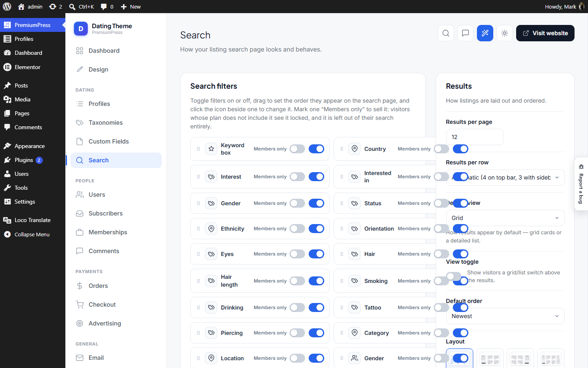
Task: Open the search magnifier button in the header
Action: 446,33
